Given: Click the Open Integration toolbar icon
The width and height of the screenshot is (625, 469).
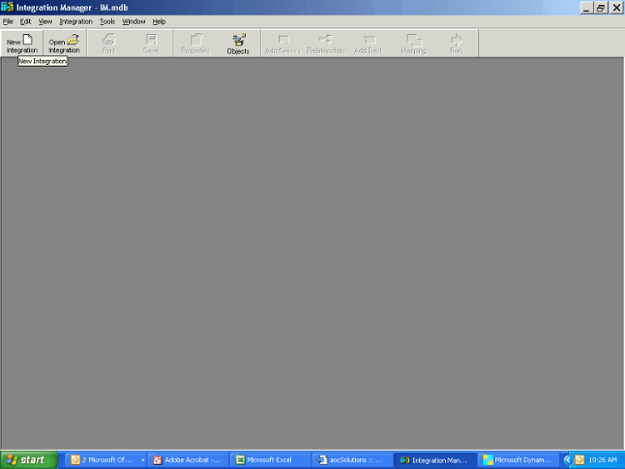Looking at the screenshot, I should coord(64,43).
